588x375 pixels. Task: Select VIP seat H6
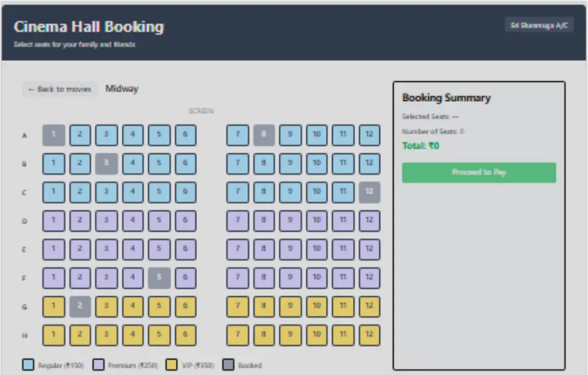185,335
